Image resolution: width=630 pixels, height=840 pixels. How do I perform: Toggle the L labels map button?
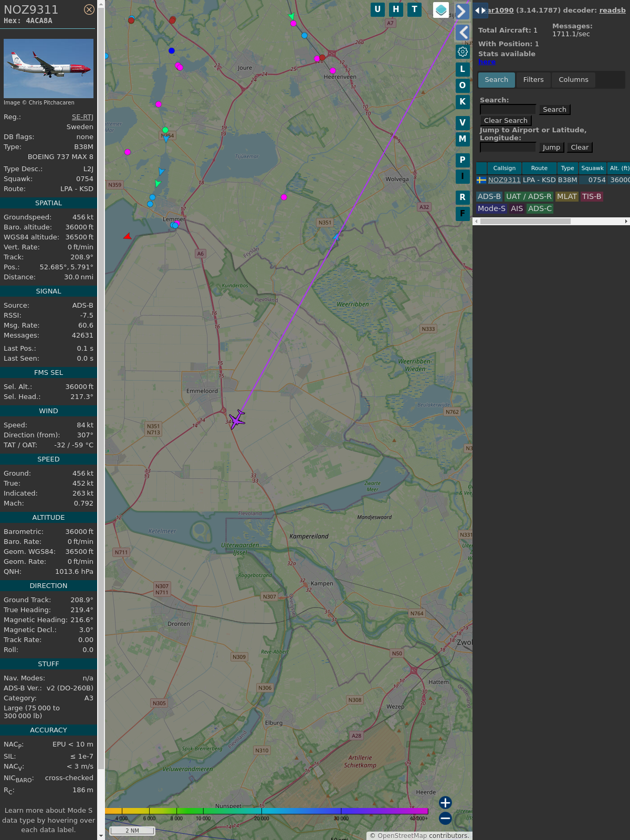point(463,69)
